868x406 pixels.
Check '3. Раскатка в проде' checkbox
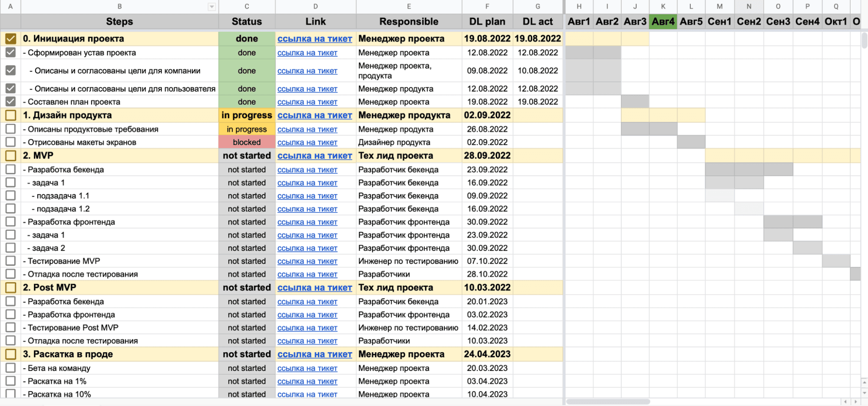[11, 354]
